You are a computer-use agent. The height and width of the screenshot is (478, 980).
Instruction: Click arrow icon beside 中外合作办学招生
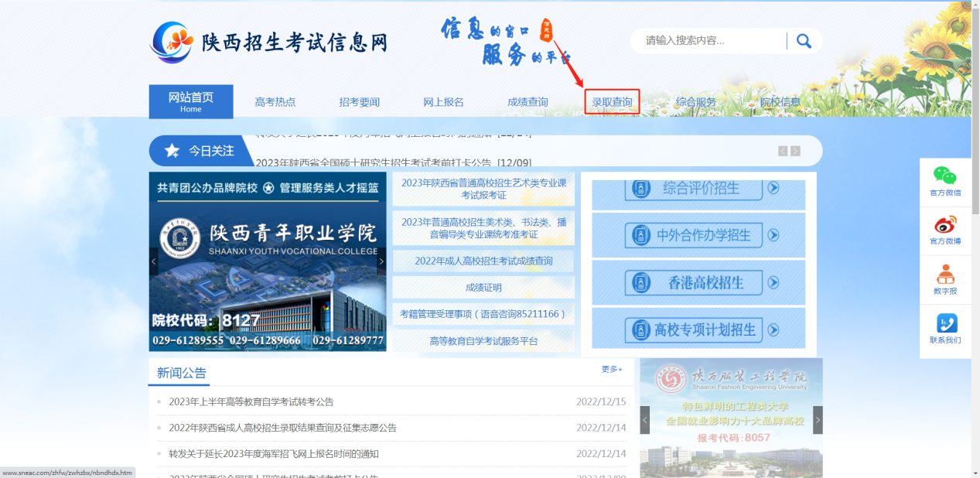coord(773,235)
